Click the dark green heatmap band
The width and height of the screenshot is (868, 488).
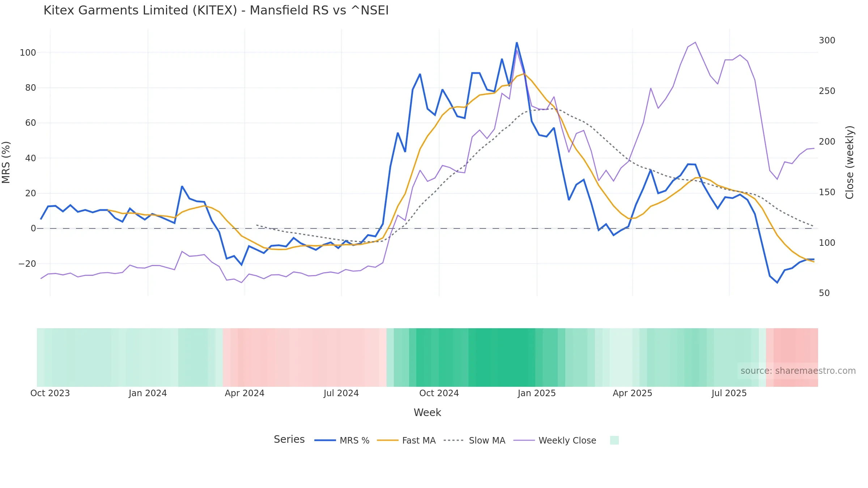click(x=502, y=357)
